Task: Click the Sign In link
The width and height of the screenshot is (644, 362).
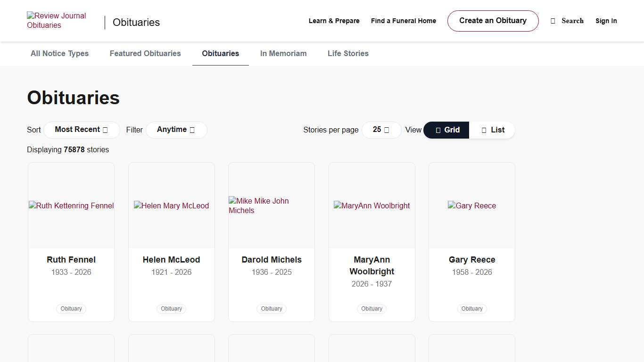Action: 606,21
